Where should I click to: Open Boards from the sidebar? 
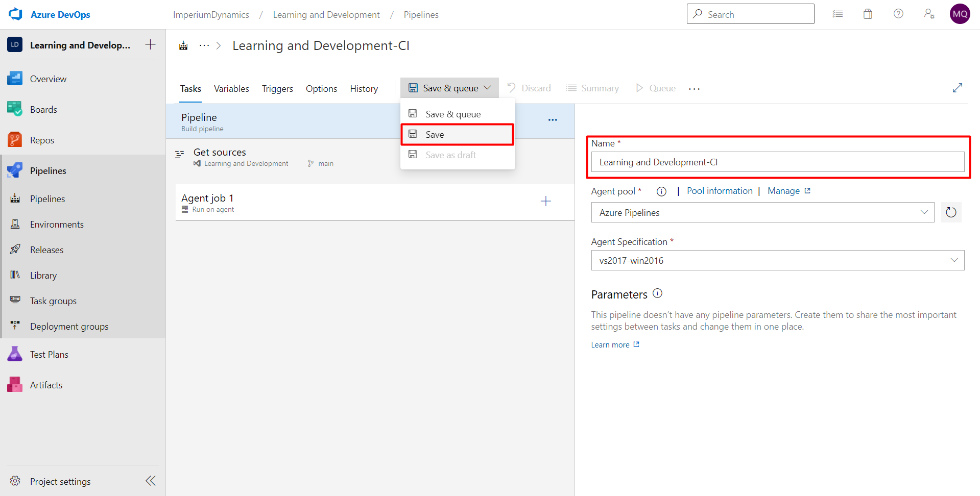(43, 109)
